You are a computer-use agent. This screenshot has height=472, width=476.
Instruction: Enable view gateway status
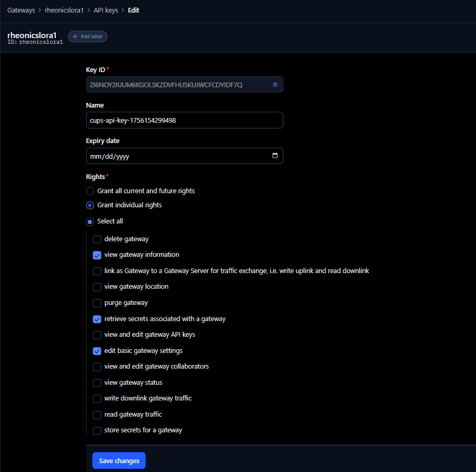[97, 383]
